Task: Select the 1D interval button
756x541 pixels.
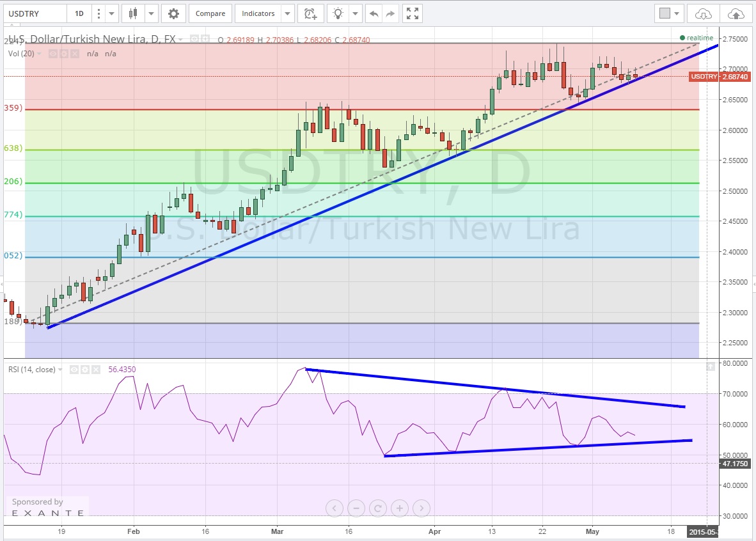Action: (79, 13)
